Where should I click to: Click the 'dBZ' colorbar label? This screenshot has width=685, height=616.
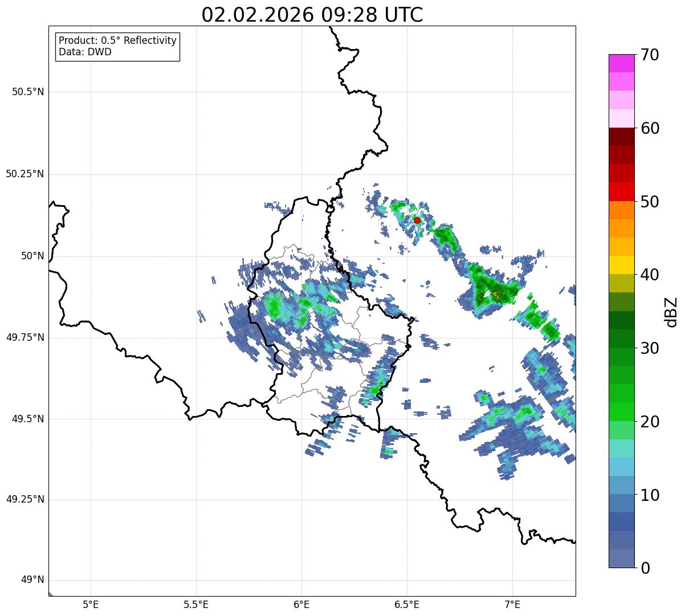(672, 312)
